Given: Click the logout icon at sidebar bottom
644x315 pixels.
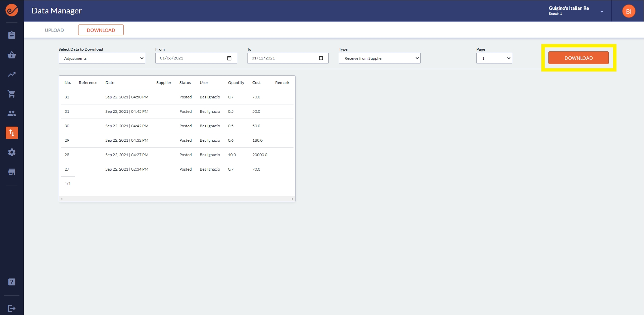Looking at the screenshot, I should coord(12,308).
